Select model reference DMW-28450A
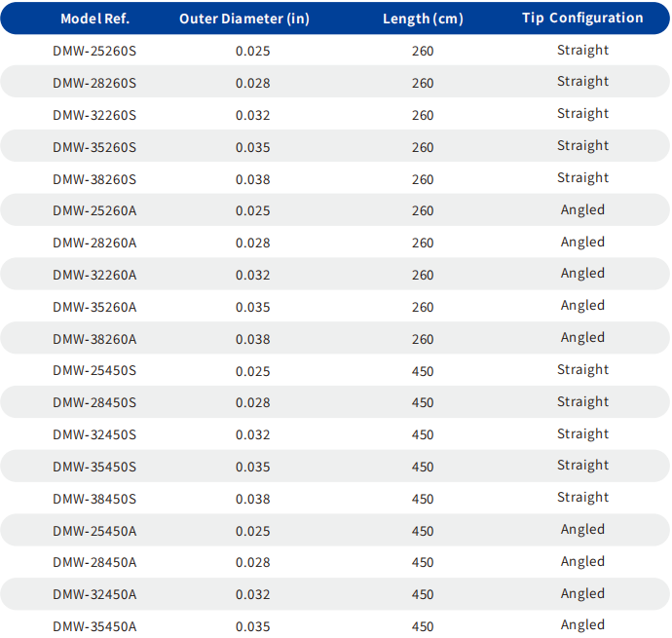The width and height of the screenshot is (672, 638). click(x=94, y=562)
